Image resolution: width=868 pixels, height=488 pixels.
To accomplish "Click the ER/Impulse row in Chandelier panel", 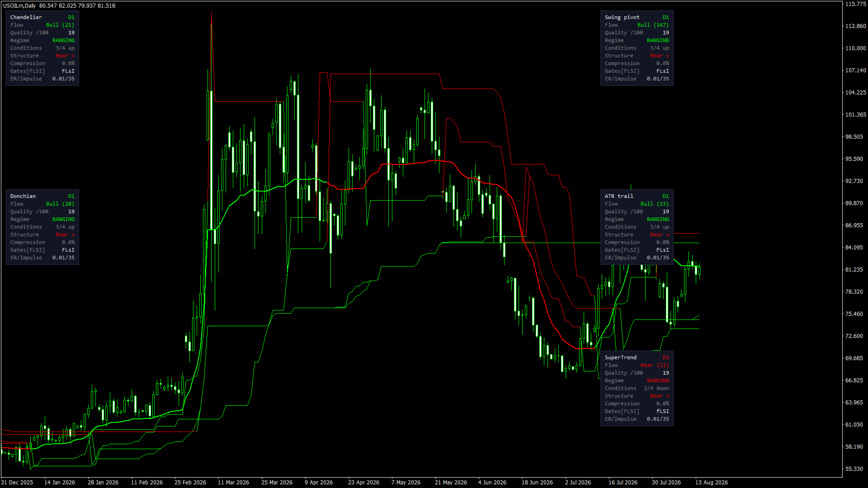I will (x=42, y=79).
